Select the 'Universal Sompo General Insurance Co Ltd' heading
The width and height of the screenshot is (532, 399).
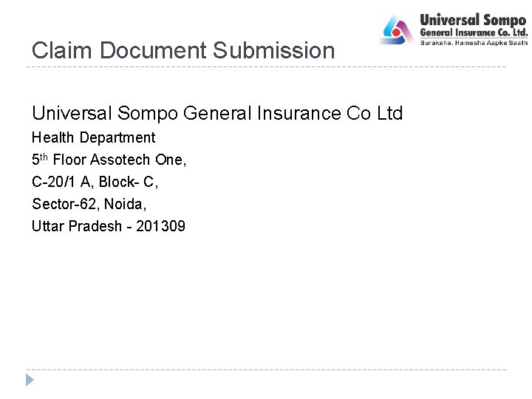(217, 113)
